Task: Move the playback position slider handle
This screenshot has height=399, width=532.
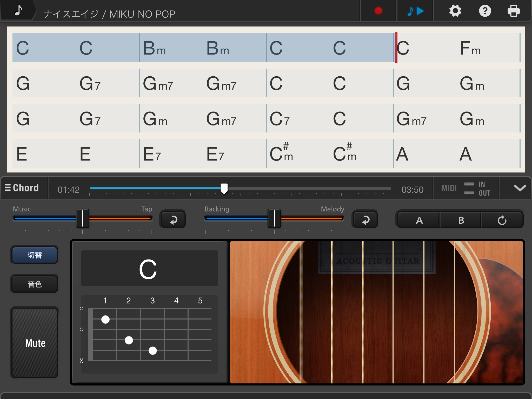Action: point(224,189)
